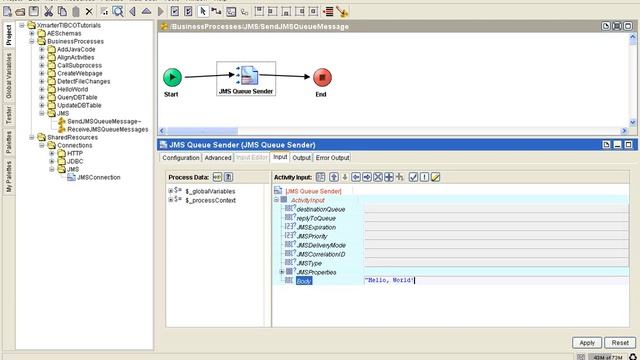Click the Move left arrow in Activity Input
The width and height of the screenshot is (640, 360).
[356, 177]
